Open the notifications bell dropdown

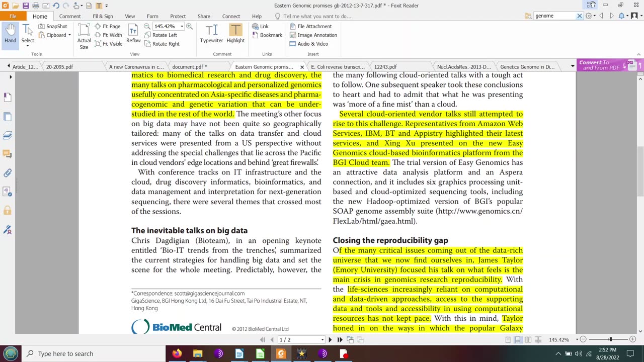point(623,16)
